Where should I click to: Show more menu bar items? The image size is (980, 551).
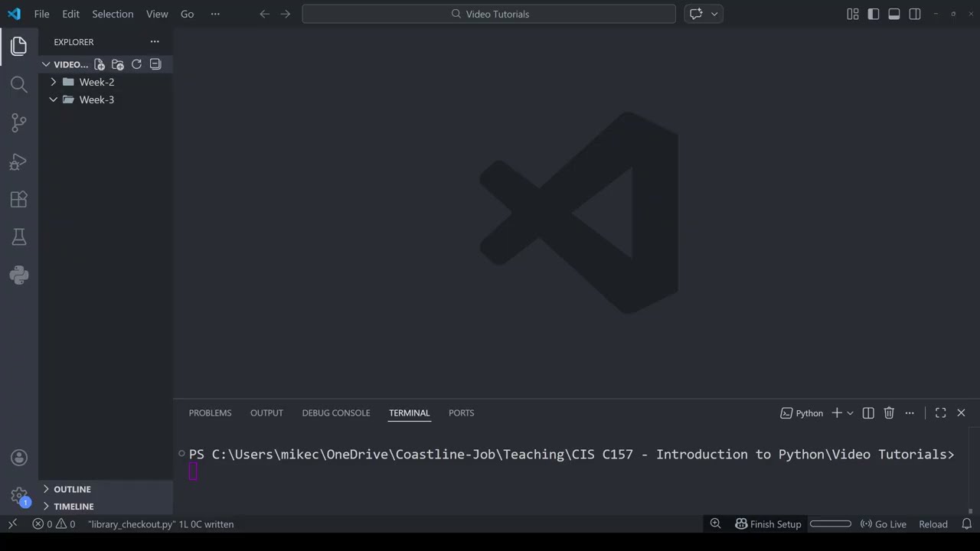click(x=215, y=14)
